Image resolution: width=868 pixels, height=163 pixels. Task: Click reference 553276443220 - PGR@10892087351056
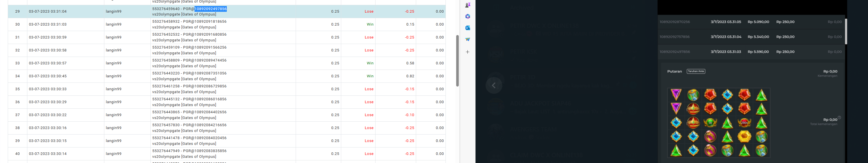click(189, 73)
